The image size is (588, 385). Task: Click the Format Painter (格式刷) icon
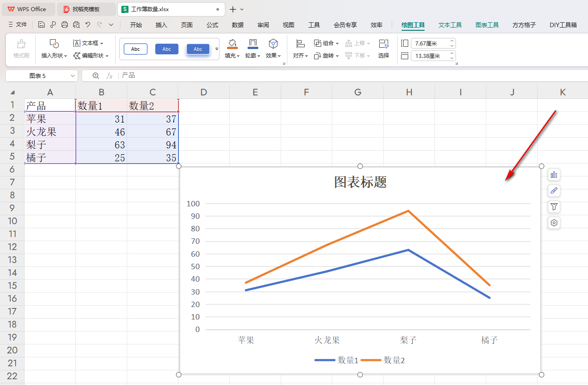(x=21, y=44)
